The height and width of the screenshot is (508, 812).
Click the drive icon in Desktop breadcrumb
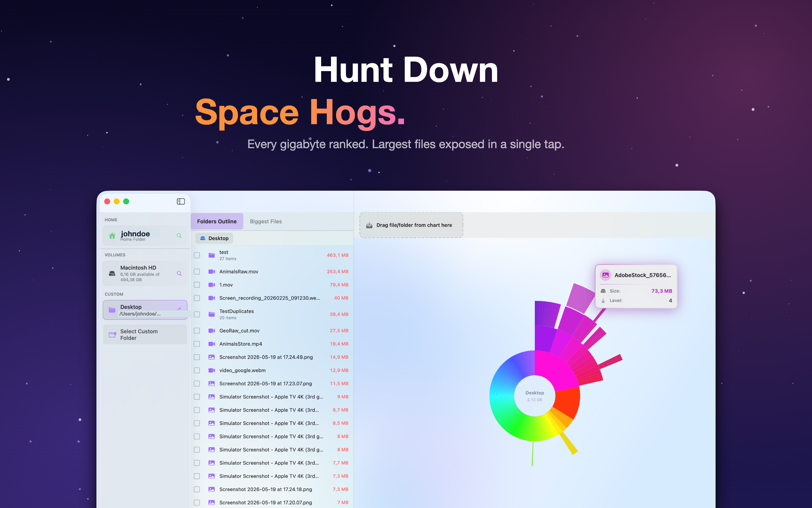pos(203,238)
